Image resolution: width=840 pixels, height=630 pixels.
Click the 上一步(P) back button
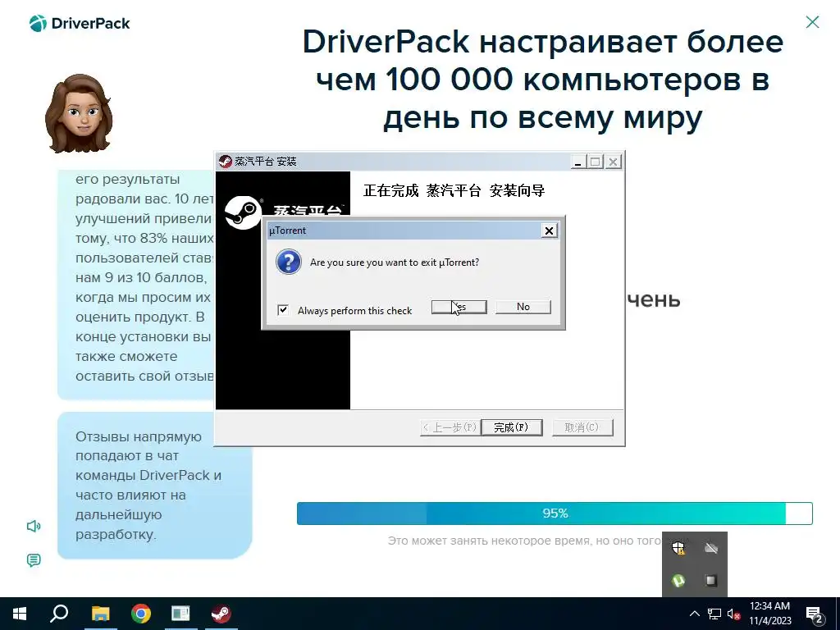pyautogui.click(x=450, y=427)
